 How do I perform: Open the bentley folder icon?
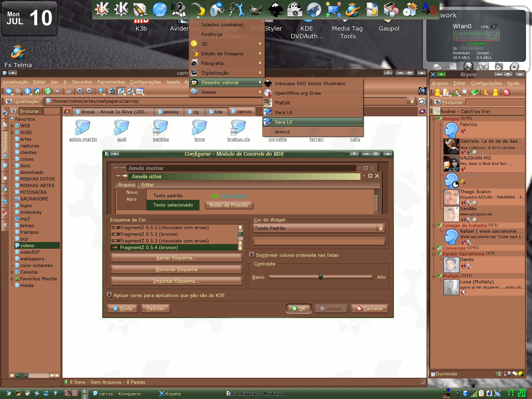pyautogui.click(x=161, y=130)
